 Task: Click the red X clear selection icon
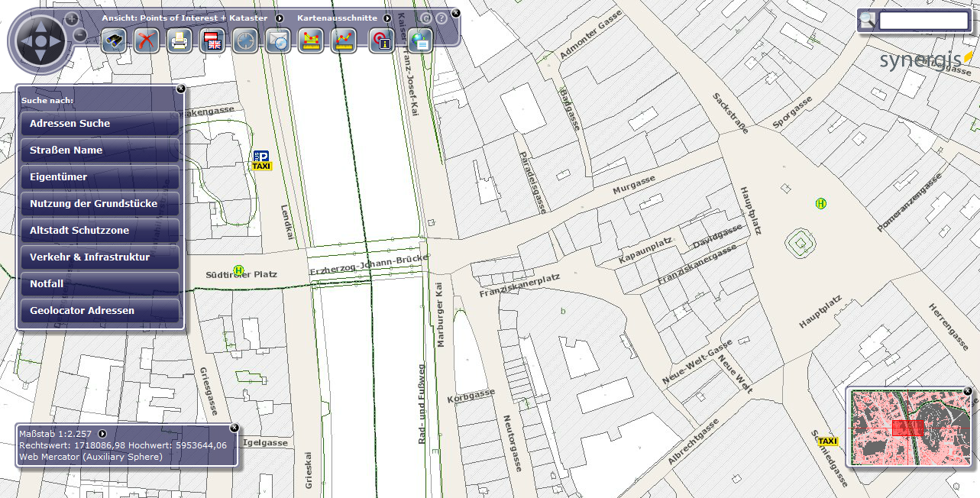(147, 40)
